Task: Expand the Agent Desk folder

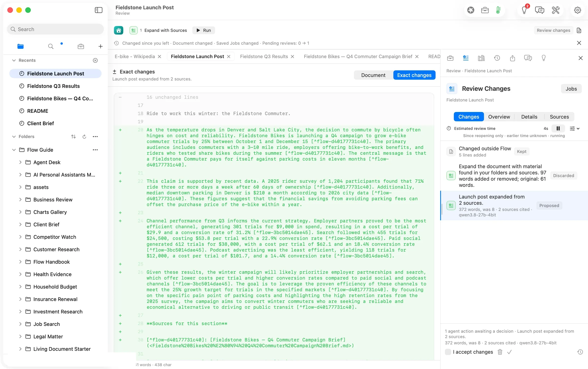Action: click(x=20, y=162)
